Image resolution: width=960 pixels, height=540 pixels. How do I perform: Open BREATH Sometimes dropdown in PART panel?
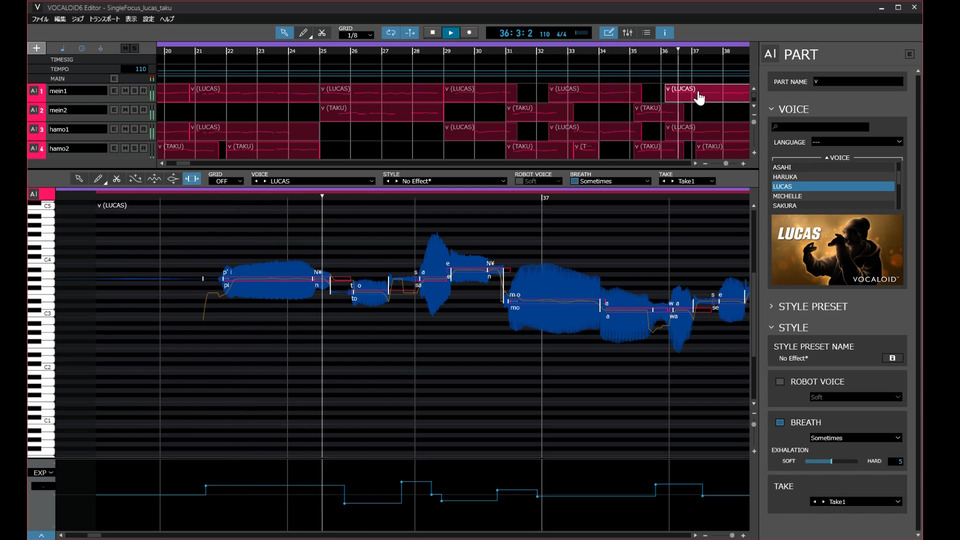tap(855, 438)
